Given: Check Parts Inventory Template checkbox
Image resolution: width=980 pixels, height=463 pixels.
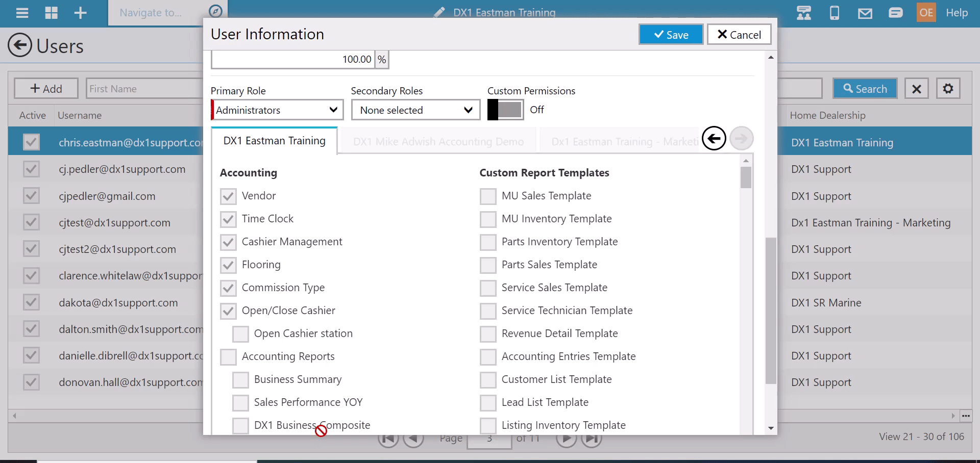Looking at the screenshot, I should 488,242.
